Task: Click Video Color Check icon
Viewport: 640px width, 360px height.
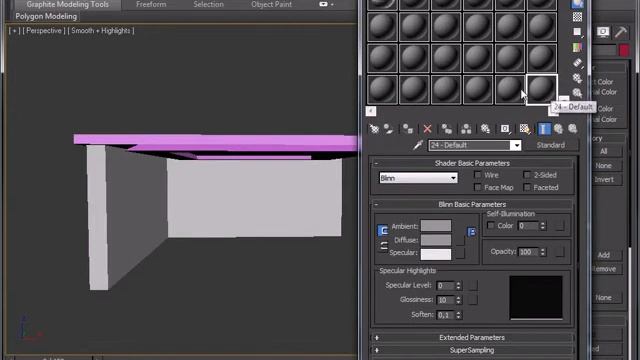Action: (577, 47)
